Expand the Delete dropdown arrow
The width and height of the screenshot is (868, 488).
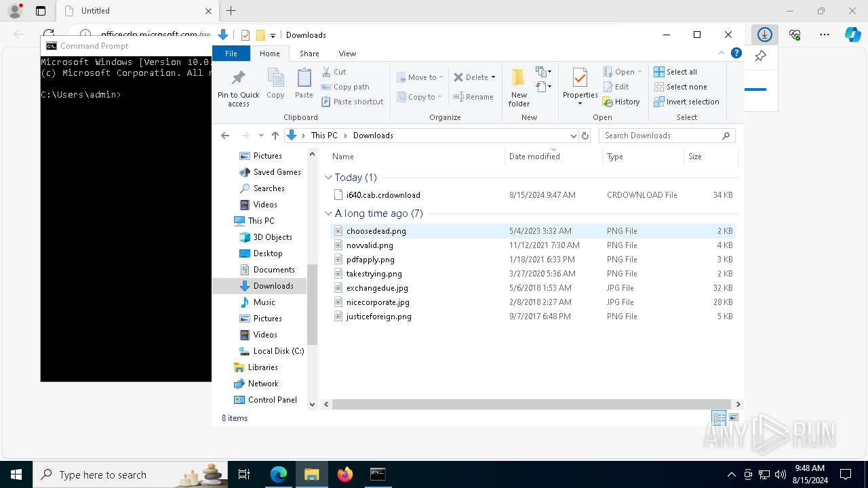point(493,77)
